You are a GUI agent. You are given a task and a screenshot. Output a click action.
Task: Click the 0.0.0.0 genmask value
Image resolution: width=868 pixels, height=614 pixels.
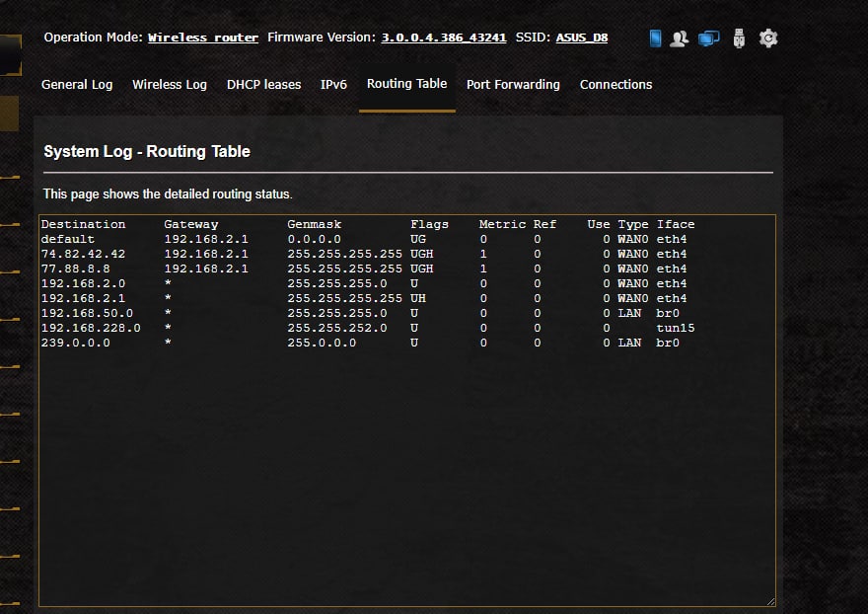point(314,239)
